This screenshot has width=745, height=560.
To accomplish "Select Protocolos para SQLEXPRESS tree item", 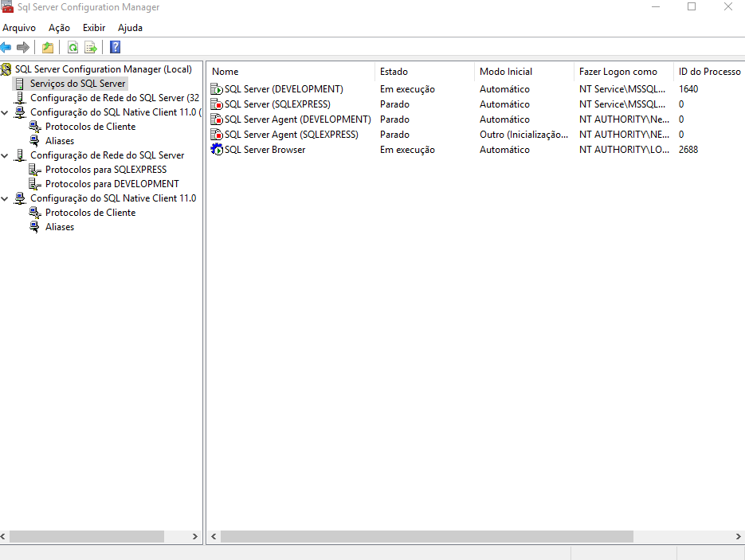I will [106, 170].
